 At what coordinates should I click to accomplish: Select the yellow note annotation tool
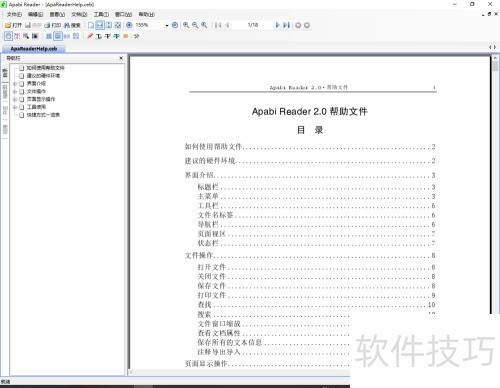(125, 36)
